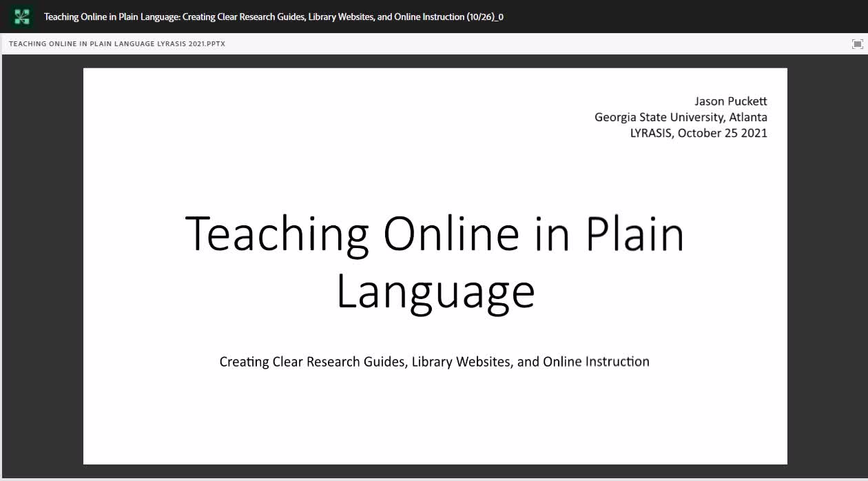Viewport: 868px width, 481px height.
Task: Click the dark margin left of the slide
Action: [43, 265]
